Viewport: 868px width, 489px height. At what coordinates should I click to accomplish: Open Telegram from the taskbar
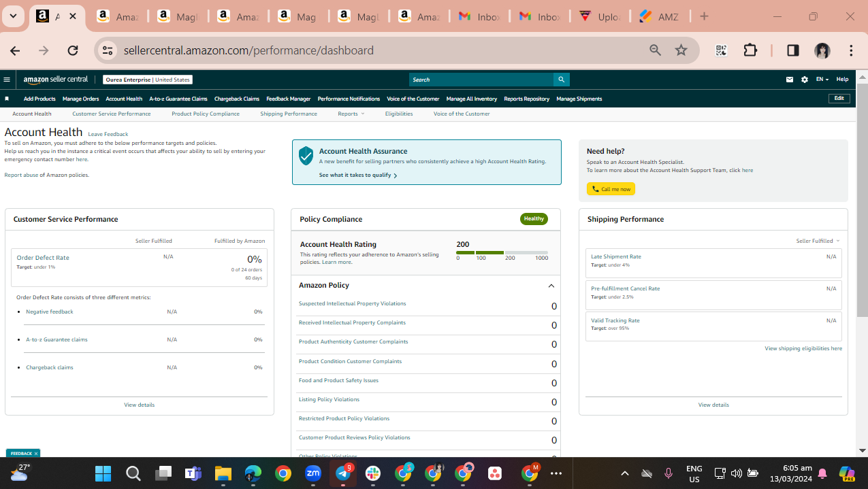(x=343, y=473)
